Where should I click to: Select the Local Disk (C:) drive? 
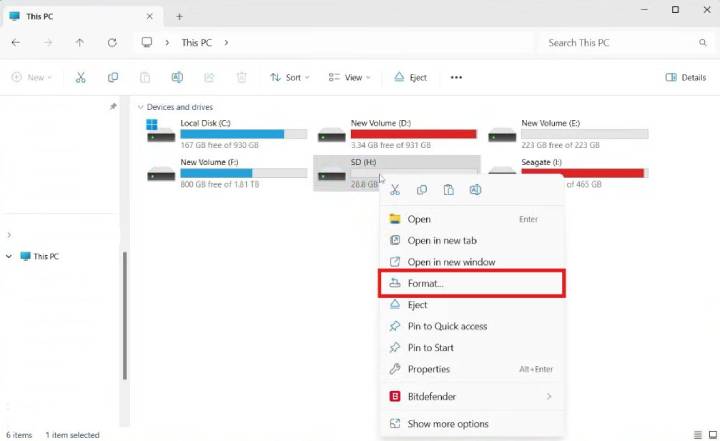tap(226, 134)
